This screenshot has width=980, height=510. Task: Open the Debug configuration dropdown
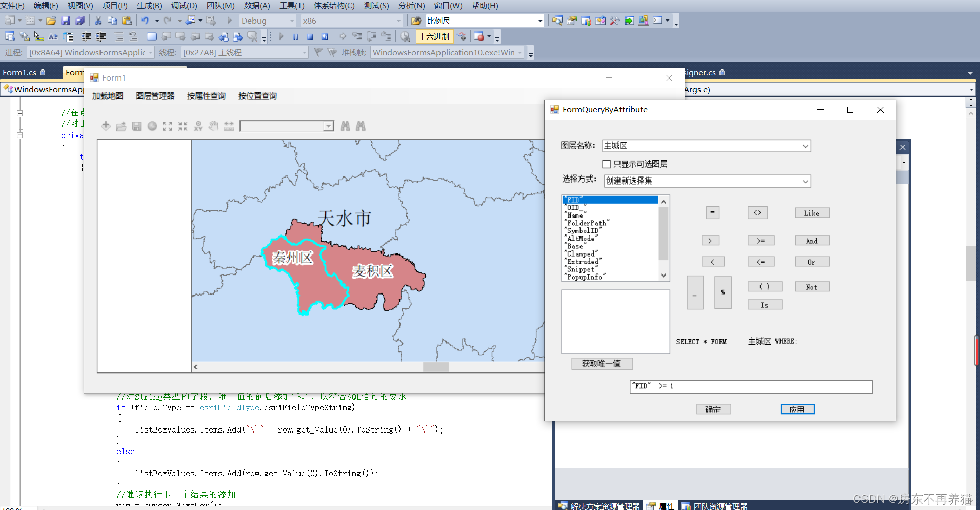point(292,21)
